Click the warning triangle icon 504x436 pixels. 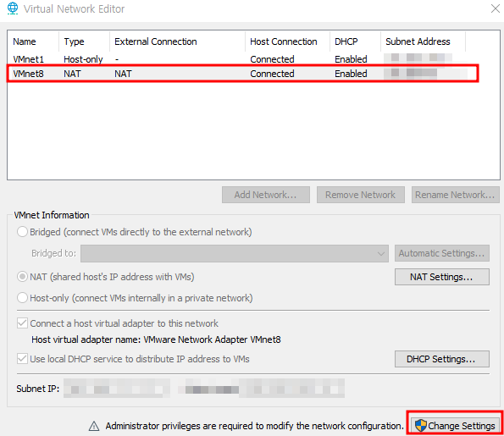94,426
